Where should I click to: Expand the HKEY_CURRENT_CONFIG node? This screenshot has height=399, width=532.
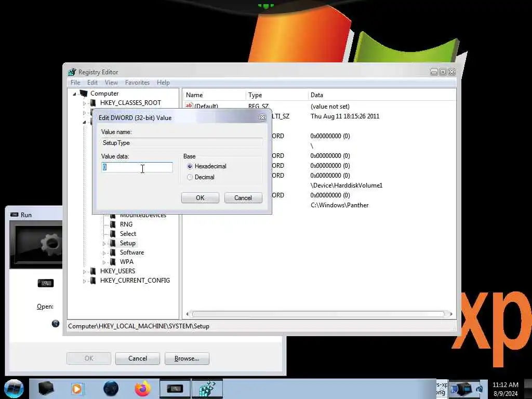coord(84,281)
